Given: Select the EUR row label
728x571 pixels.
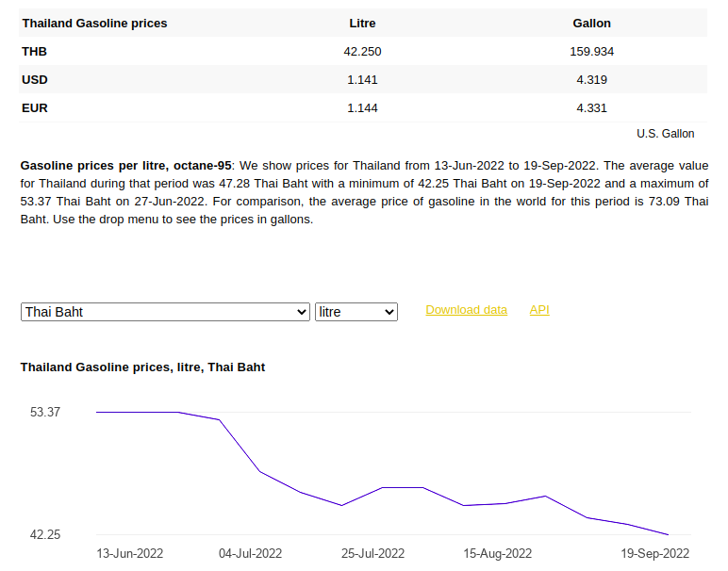Looking at the screenshot, I should 35,108.
